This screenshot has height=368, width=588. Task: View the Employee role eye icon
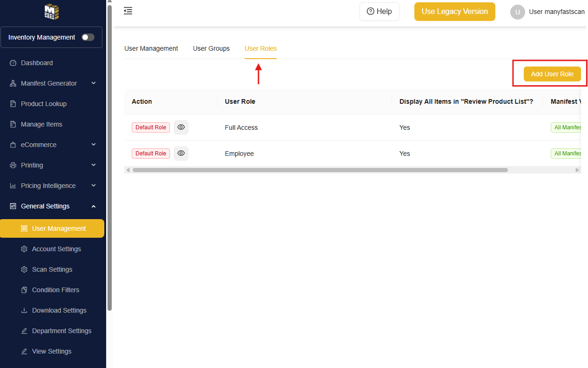(181, 154)
